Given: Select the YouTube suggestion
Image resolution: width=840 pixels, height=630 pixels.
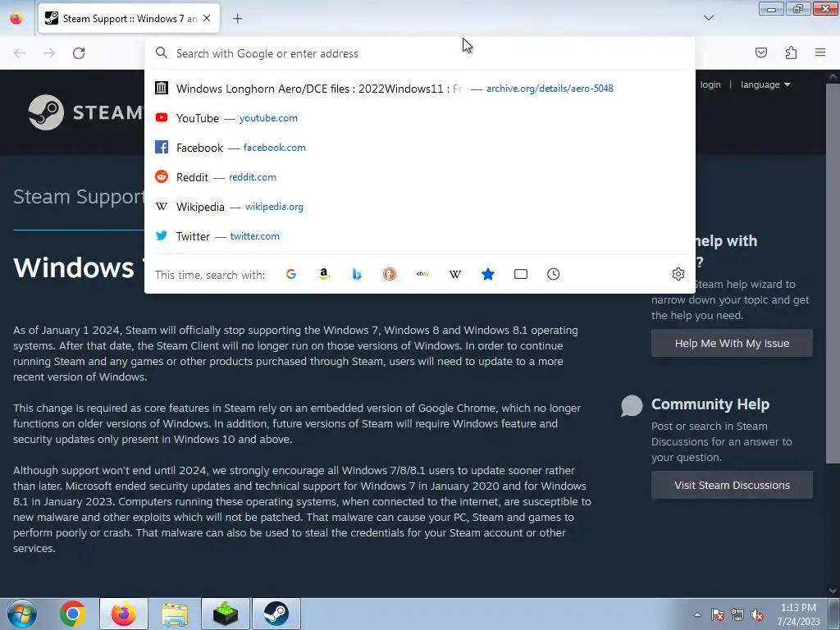Looking at the screenshot, I should point(419,118).
